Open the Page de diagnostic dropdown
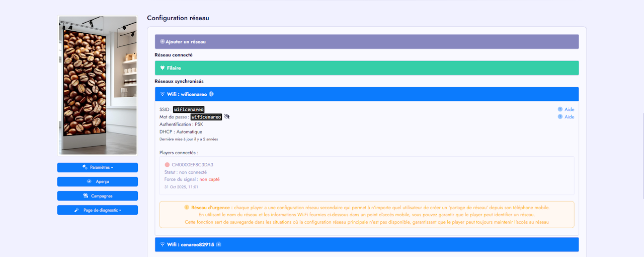The image size is (644, 257). [x=98, y=210]
